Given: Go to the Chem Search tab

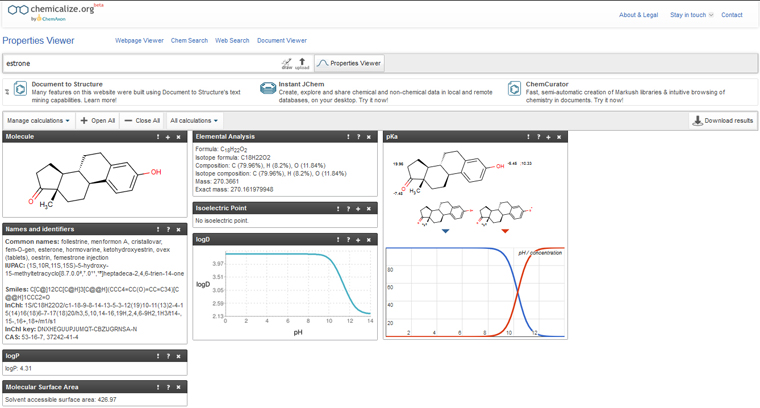Looking at the screenshot, I should (189, 41).
